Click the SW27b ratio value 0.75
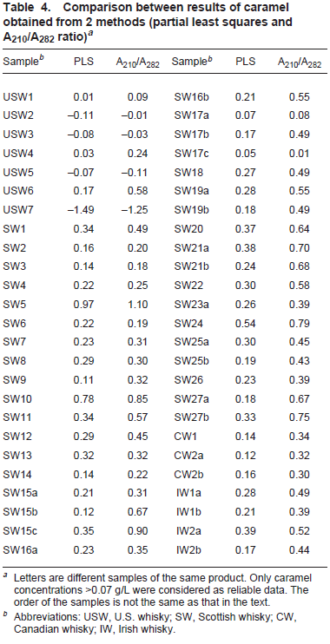330x644 pixels. coord(300,417)
